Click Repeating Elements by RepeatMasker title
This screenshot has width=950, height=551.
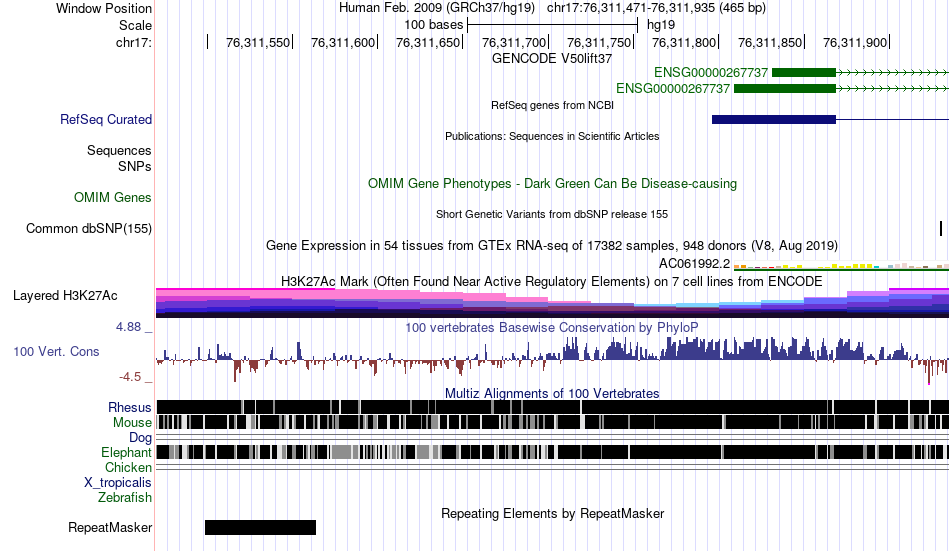point(553,514)
